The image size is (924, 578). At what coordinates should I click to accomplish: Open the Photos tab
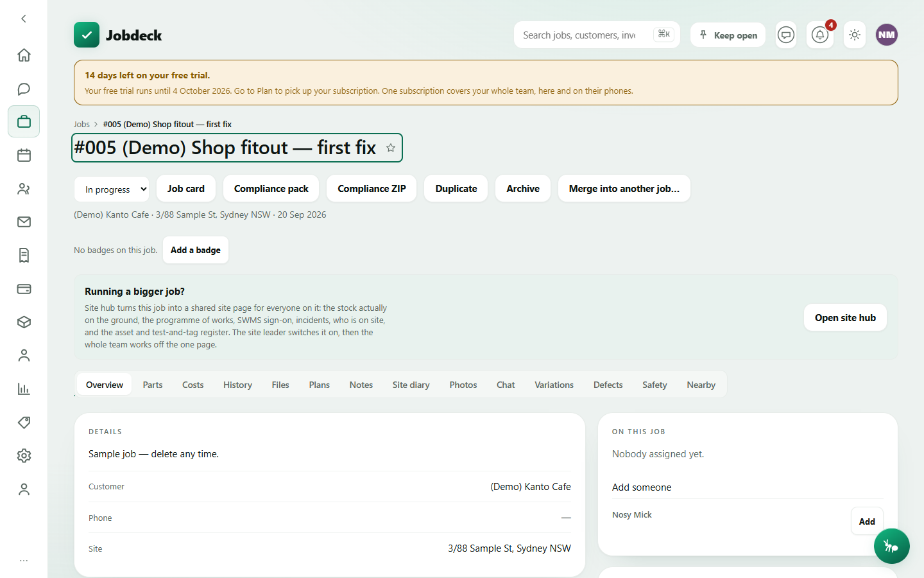point(463,385)
